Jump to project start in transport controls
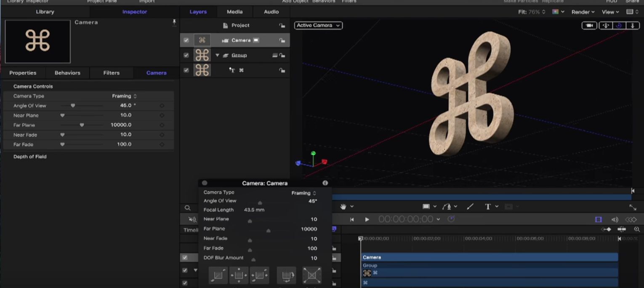Image resolution: width=644 pixels, height=288 pixels. click(x=352, y=219)
